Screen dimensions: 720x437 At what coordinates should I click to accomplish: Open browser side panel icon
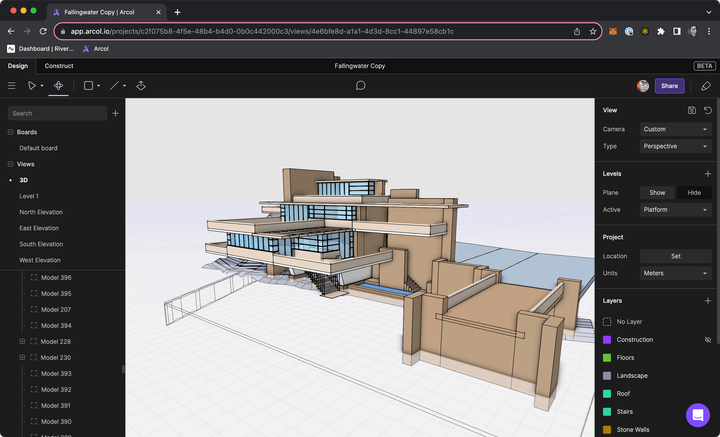(677, 31)
